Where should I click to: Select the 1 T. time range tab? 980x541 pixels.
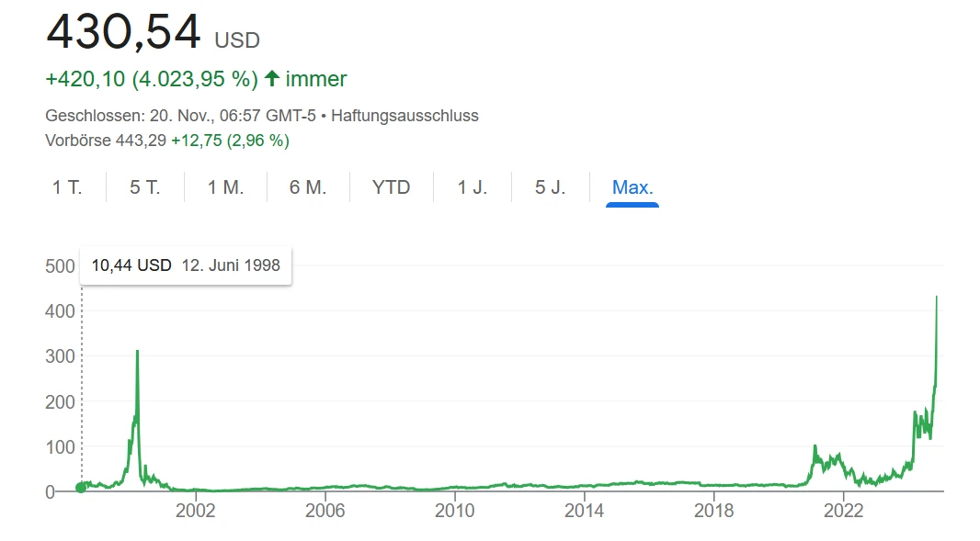[x=67, y=187]
